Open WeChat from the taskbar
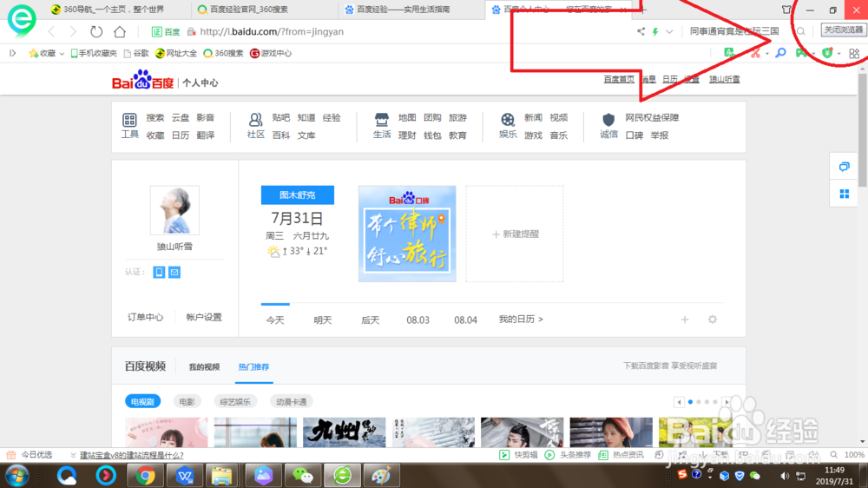This screenshot has width=868, height=488. click(302, 476)
